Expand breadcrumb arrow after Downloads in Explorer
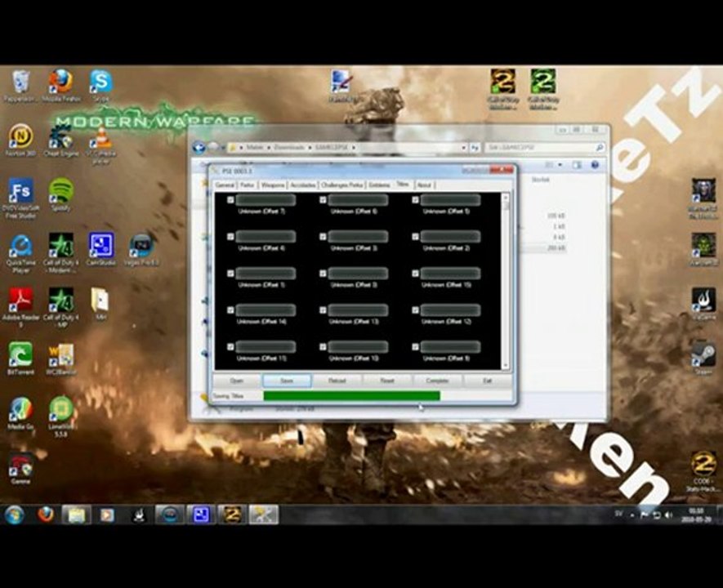This screenshot has width=723, height=588. 310,148
